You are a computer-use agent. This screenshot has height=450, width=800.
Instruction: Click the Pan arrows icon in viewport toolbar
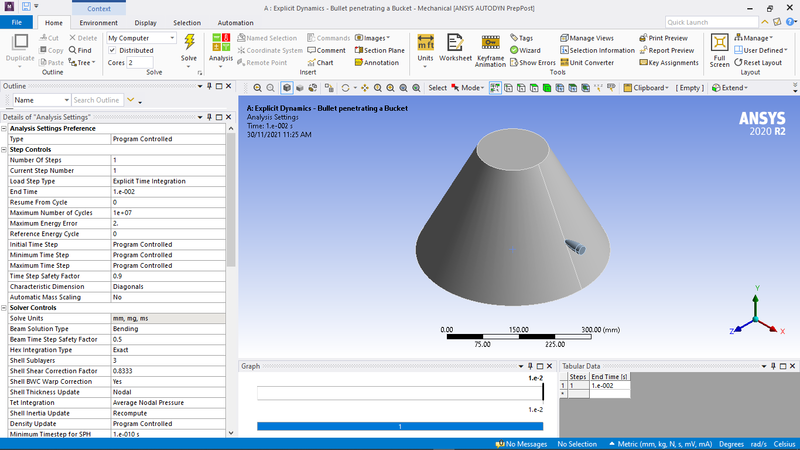[x=365, y=88]
